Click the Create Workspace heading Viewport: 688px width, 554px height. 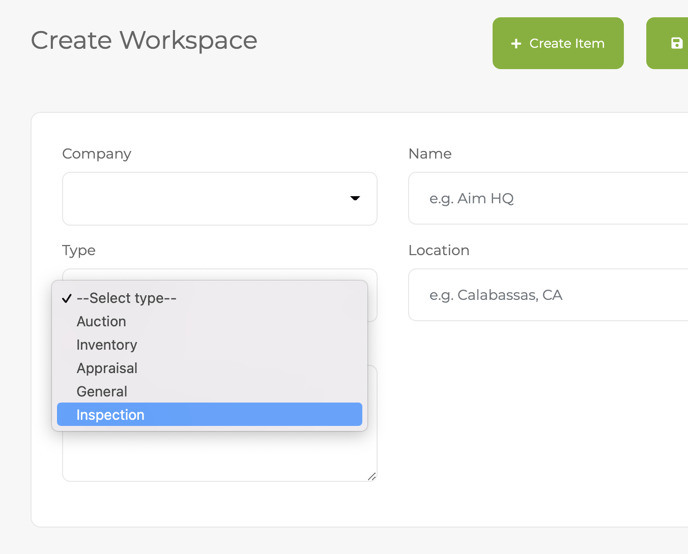(144, 40)
